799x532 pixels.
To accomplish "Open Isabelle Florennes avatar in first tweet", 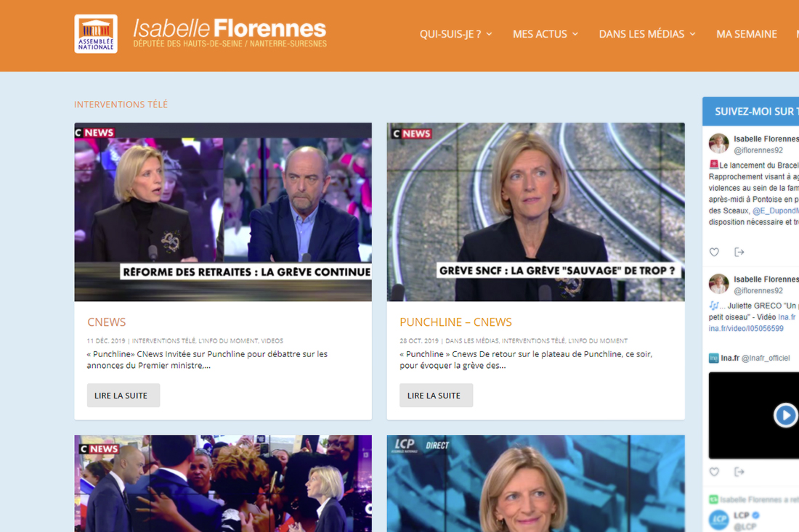I will (x=718, y=144).
